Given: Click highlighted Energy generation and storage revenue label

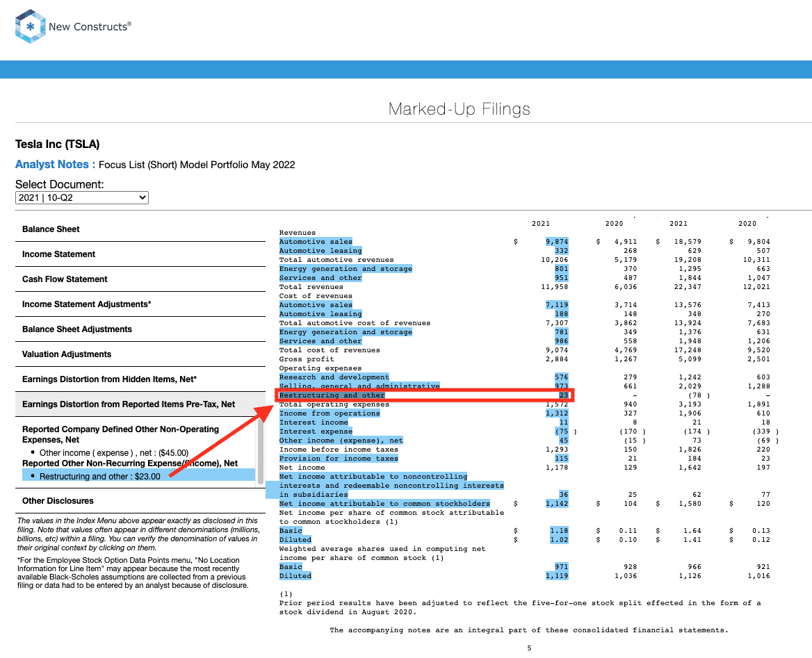Looking at the screenshot, I should point(346,269).
